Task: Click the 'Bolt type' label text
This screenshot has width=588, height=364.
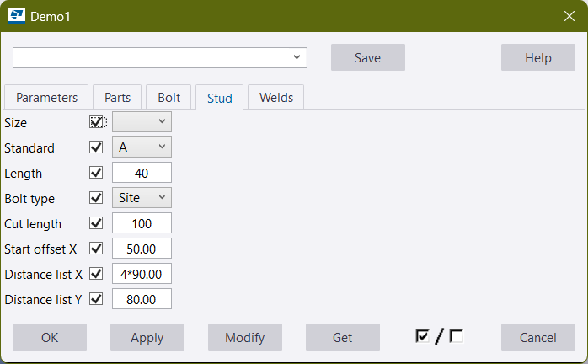Action: (x=29, y=199)
